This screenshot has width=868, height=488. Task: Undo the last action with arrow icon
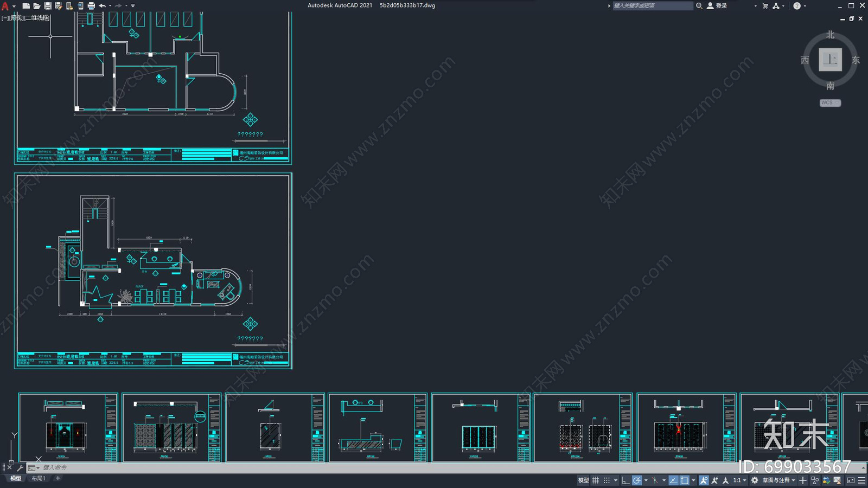(x=102, y=6)
